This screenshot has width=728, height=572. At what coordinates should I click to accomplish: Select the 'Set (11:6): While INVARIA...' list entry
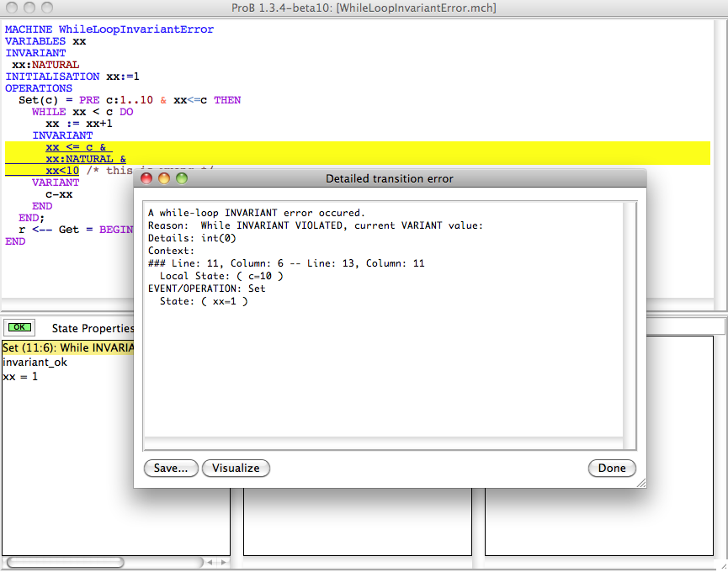pyautogui.click(x=67, y=347)
